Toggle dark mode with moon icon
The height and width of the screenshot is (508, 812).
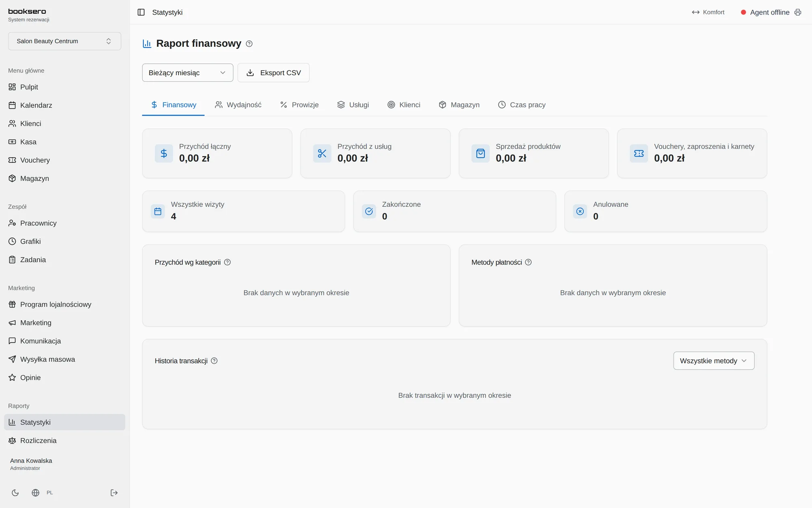[x=15, y=493]
